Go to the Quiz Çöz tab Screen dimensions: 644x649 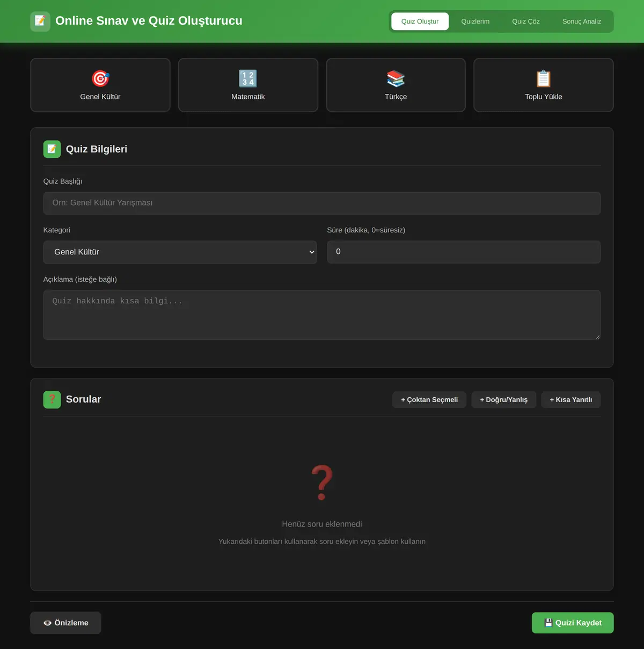click(526, 21)
